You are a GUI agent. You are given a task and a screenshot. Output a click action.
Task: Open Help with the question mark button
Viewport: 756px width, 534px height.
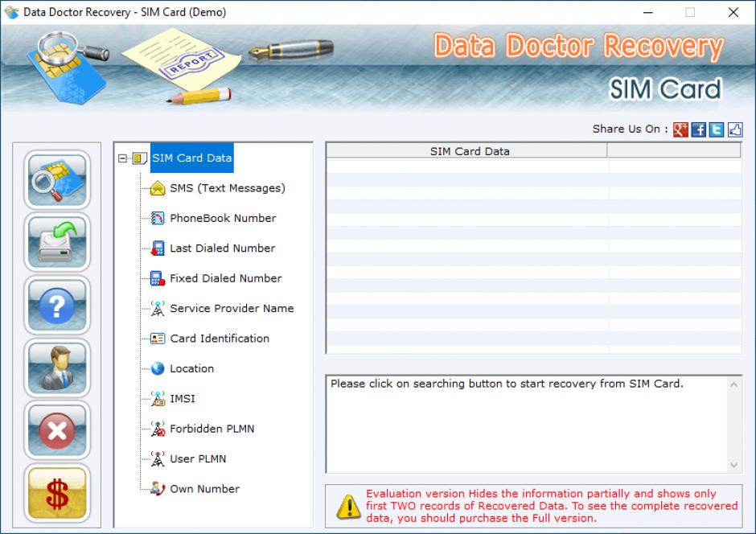click(x=57, y=305)
